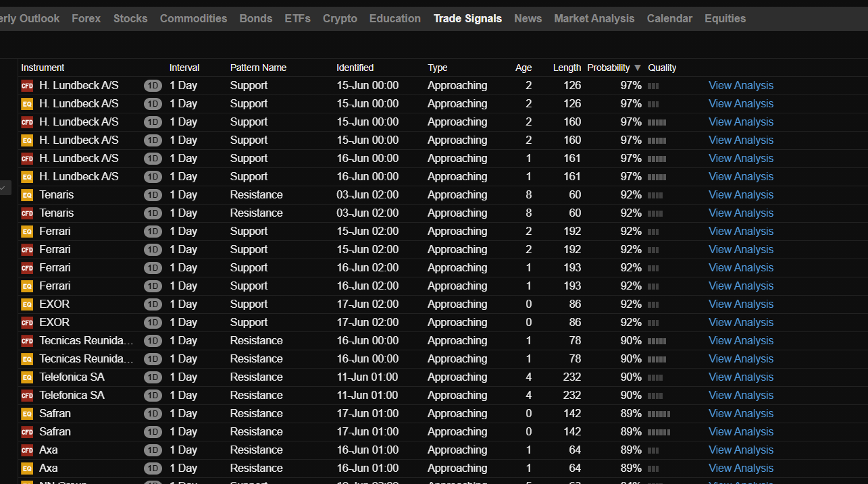Click CFD icon of H. Lundbeck length 161 row
The width and height of the screenshot is (868, 484).
pyautogui.click(x=27, y=159)
